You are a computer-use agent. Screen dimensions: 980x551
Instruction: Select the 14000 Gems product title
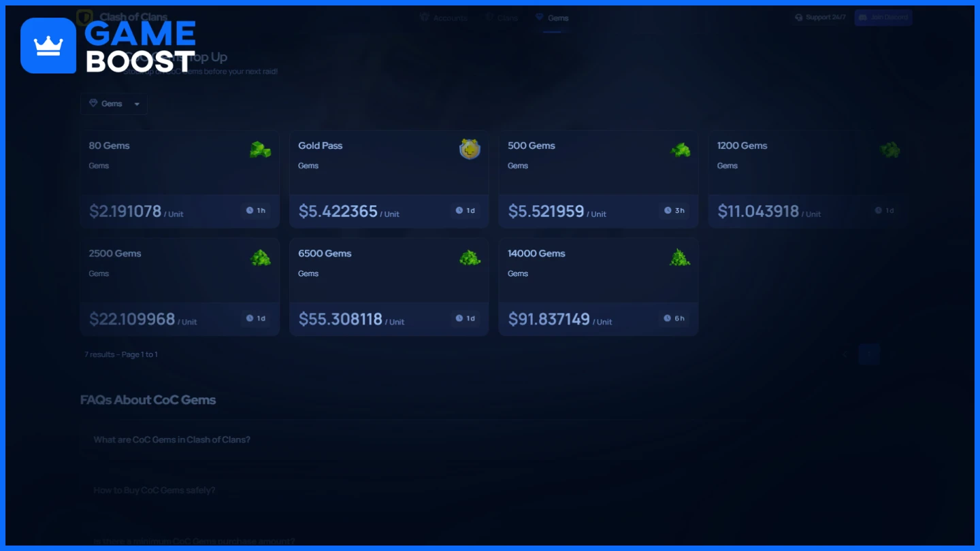[x=536, y=253]
